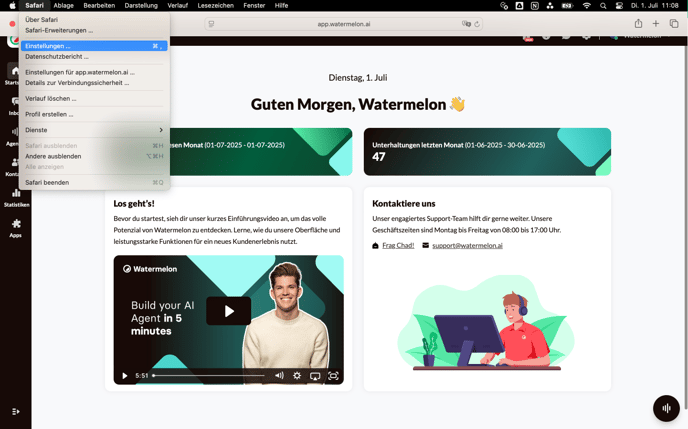Expand the sidebar with the bottom collapse icon
The image size is (688, 429).
click(16, 411)
